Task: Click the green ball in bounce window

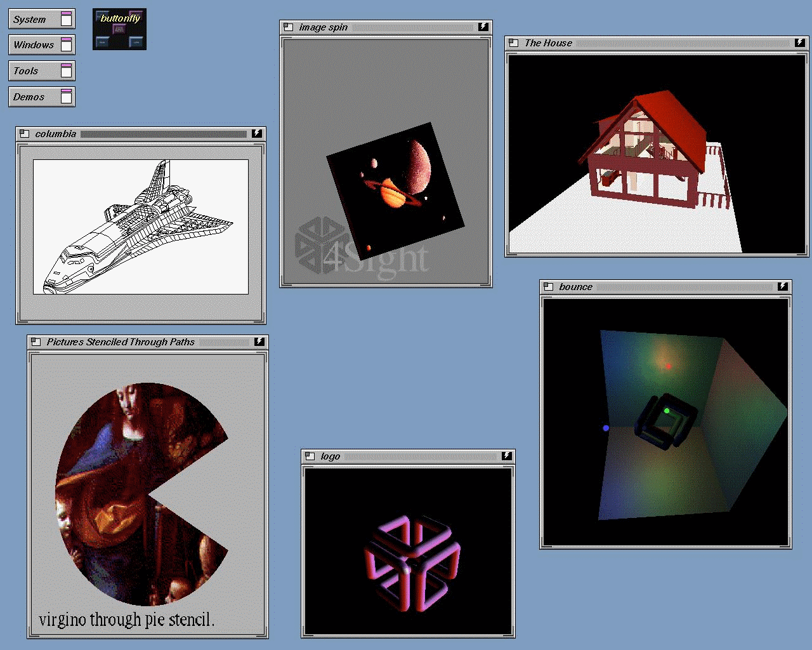Action: 667,411
